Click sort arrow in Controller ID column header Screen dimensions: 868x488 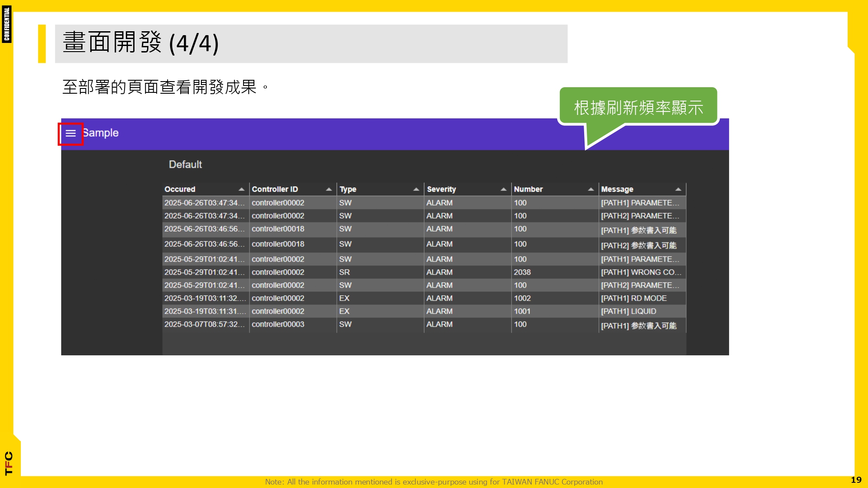point(329,190)
